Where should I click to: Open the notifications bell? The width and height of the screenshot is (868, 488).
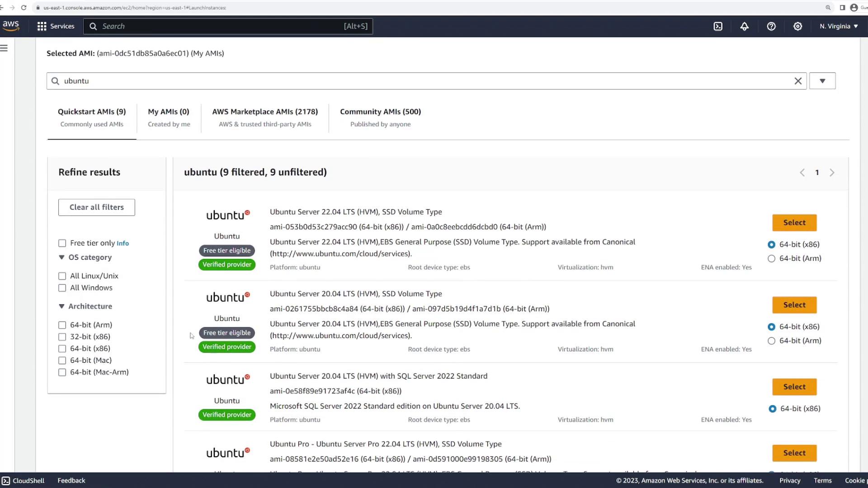(744, 26)
